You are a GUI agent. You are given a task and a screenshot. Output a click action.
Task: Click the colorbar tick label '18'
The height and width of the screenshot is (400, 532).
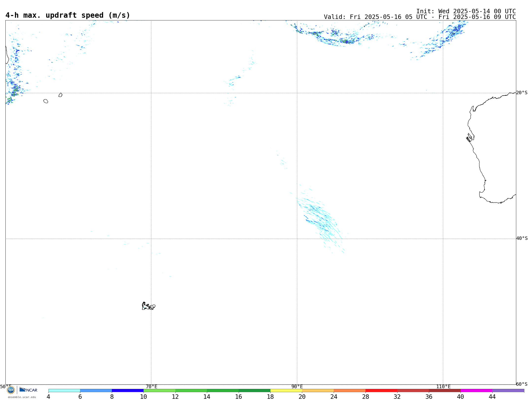270,397
